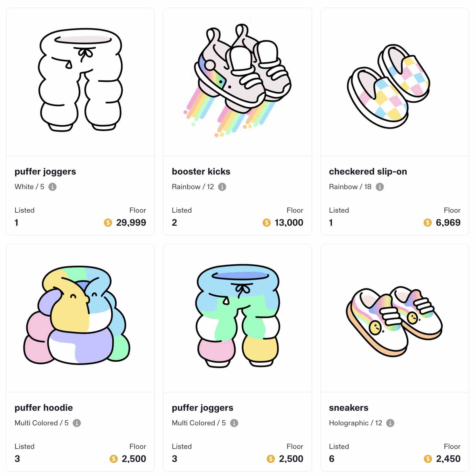Click info icon beside White / 5
The image size is (476, 476).
point(52,187)
